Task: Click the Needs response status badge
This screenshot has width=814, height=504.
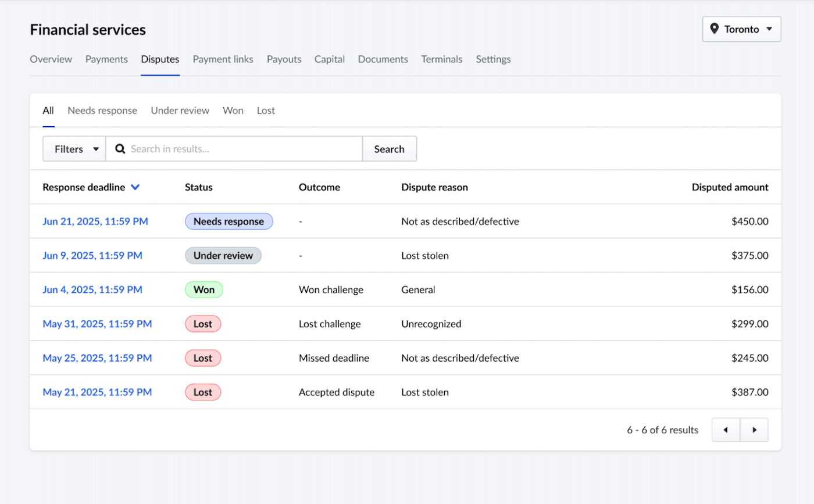Action: [x=229, y=221]
